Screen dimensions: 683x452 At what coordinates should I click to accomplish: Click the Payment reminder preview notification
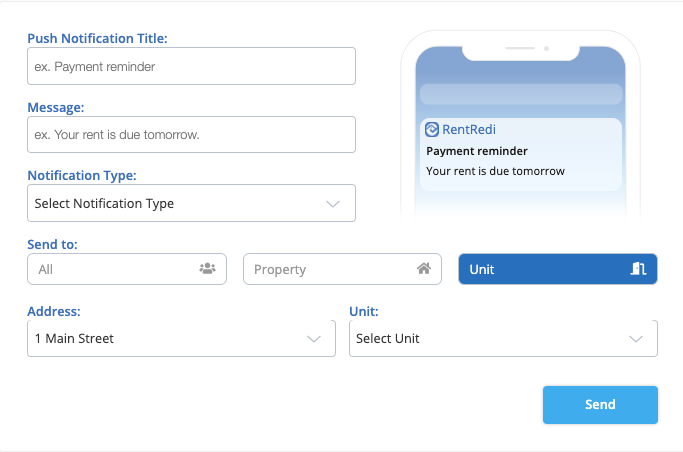point(520,153)
